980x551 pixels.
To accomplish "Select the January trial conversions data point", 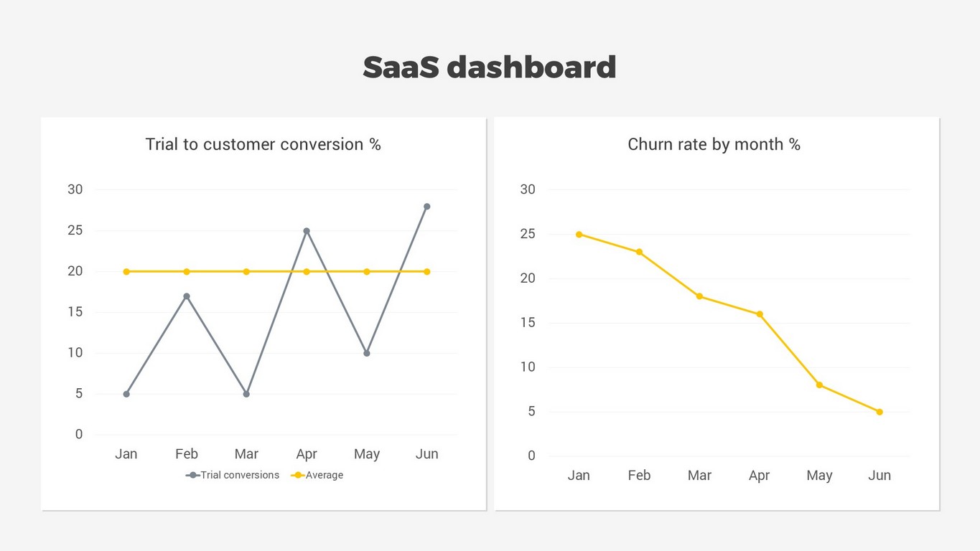I will (126, 394).
